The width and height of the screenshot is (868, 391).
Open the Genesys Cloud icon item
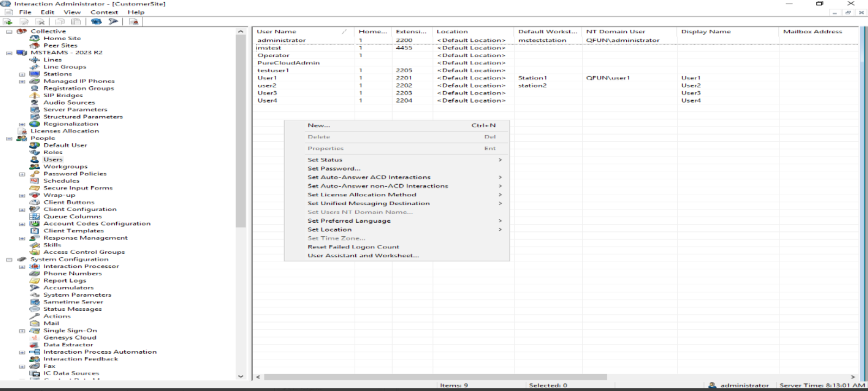tap(35, 338)
